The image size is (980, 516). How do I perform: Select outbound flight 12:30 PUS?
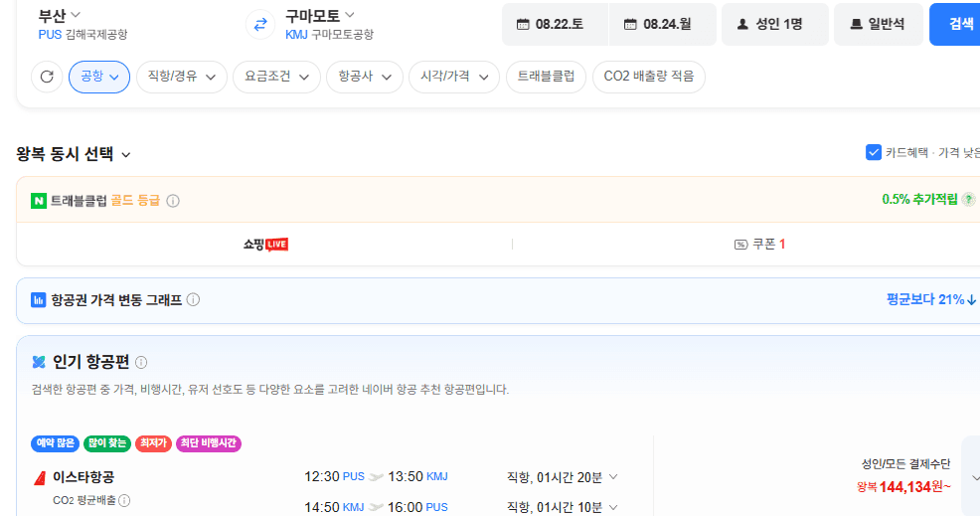[x=376, y=476]
